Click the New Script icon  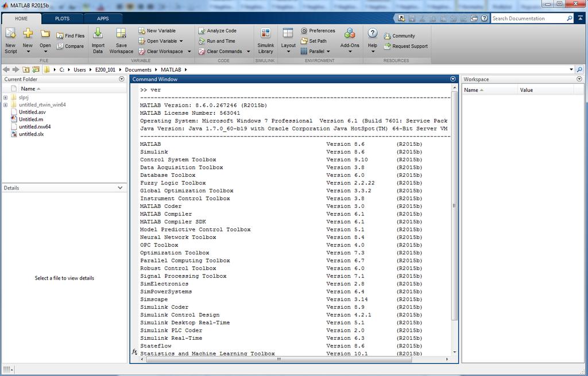[10, 33]
